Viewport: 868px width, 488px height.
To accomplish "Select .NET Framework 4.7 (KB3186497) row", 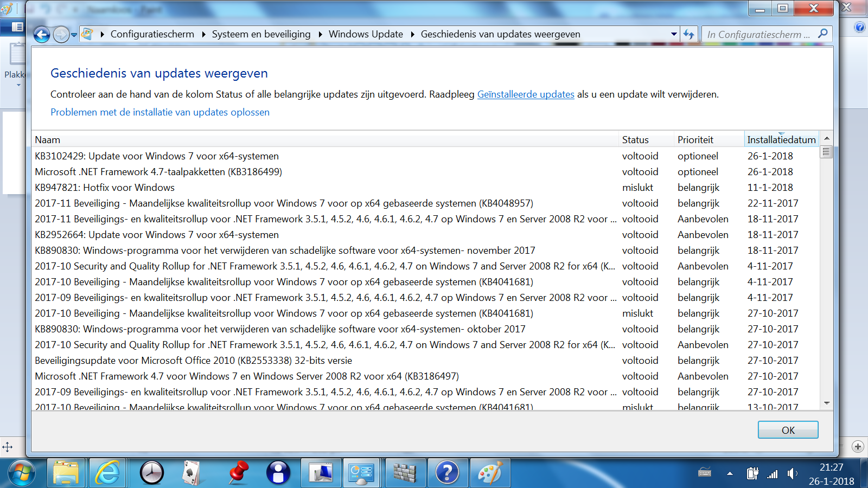I will click(x=425, y=376).
